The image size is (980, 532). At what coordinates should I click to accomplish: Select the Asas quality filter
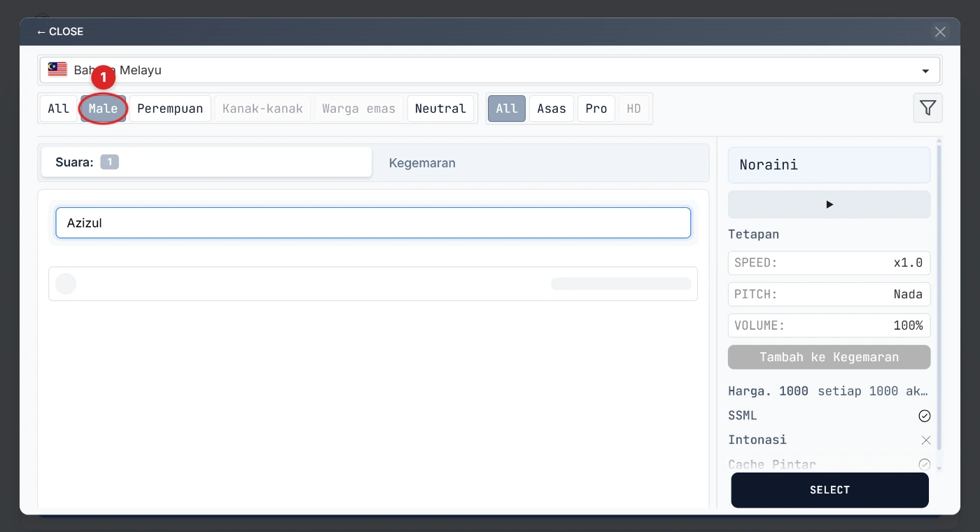tap(552, 108)
